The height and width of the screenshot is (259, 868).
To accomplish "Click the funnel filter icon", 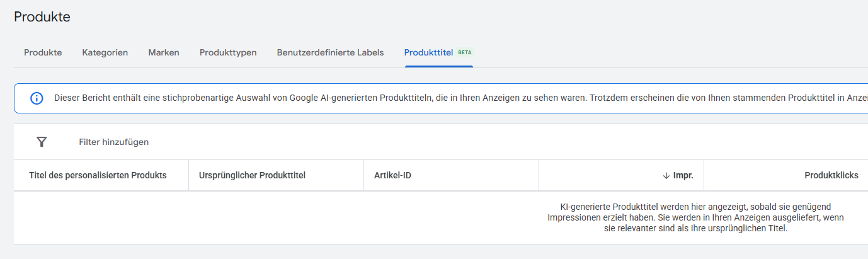I will pyautogui.click(x=42, y=142).
